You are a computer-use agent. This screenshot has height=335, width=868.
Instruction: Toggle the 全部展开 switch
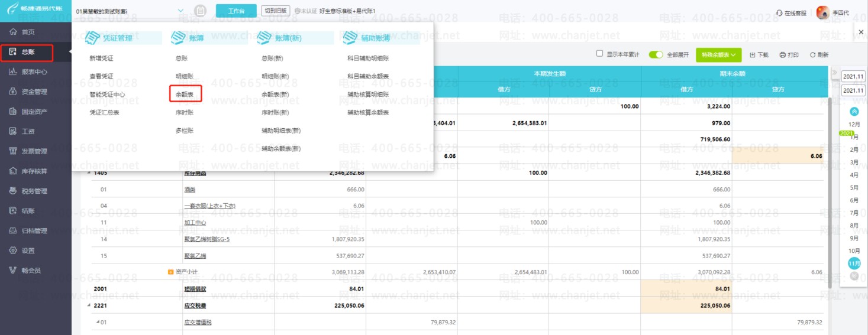coord(656,54)
